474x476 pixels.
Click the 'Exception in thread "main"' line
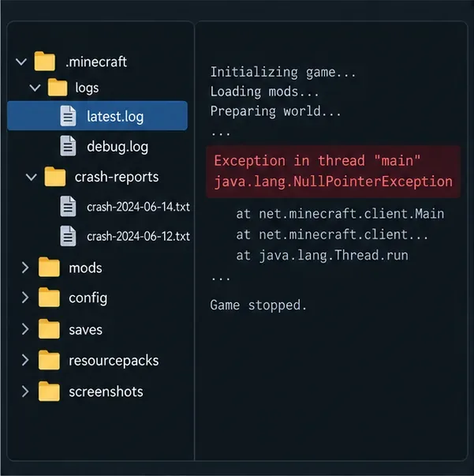[317, 160]
